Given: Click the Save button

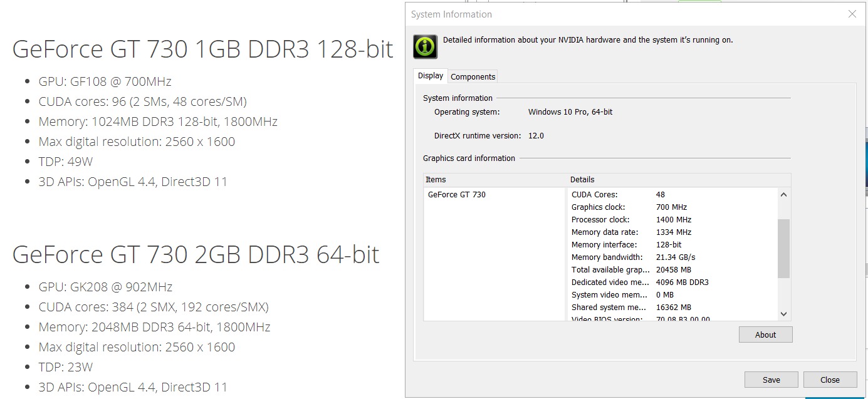Looking at the screenshot, I should pyautogui.click(x=771, y=379).
